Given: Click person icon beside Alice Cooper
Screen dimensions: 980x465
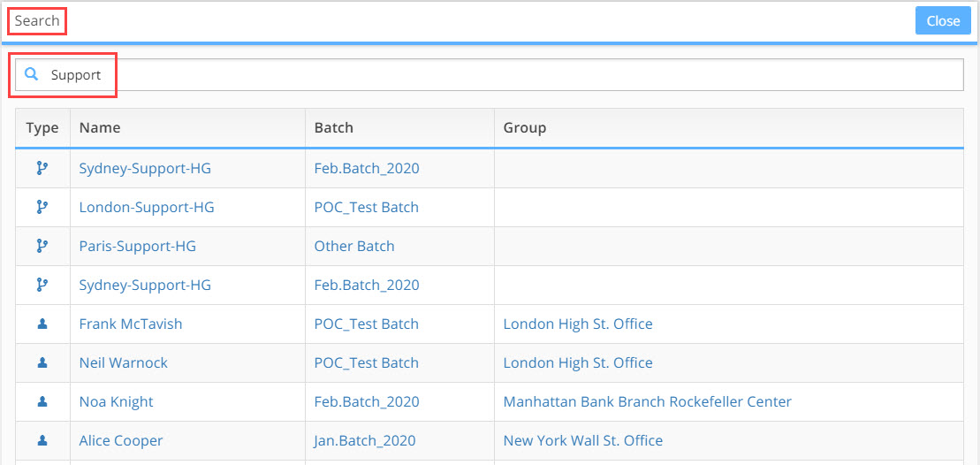Looking at the screenshot, I should (42, 440).
